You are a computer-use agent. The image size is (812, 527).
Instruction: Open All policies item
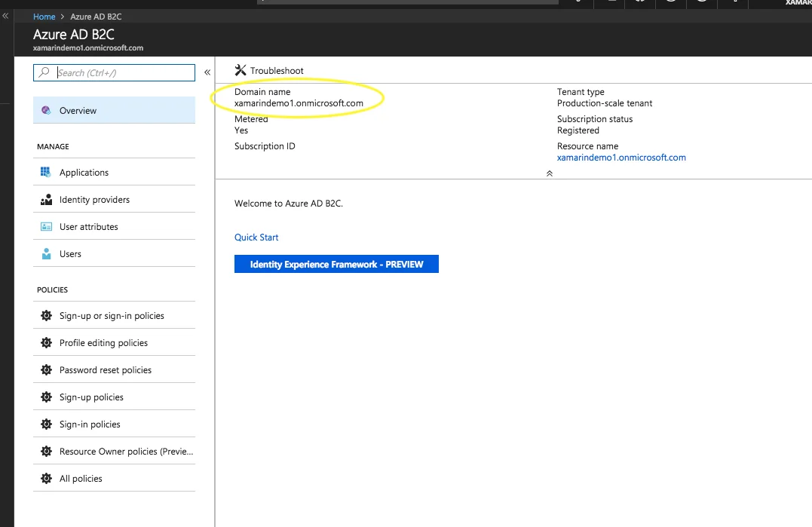[x=114, y=478]
